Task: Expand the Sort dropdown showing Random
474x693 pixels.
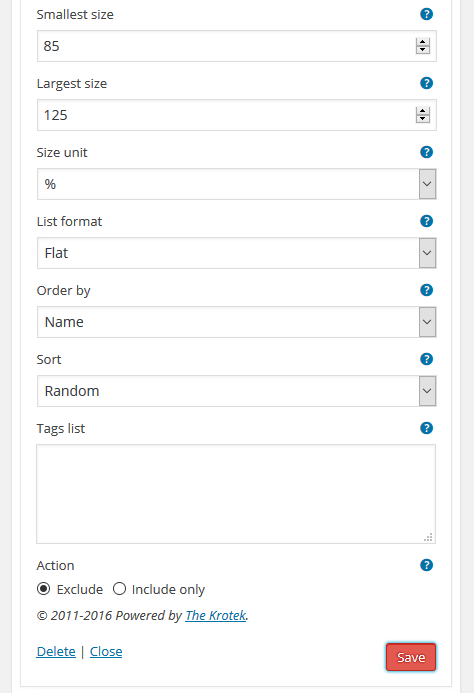Action: (x=237, y=391)
